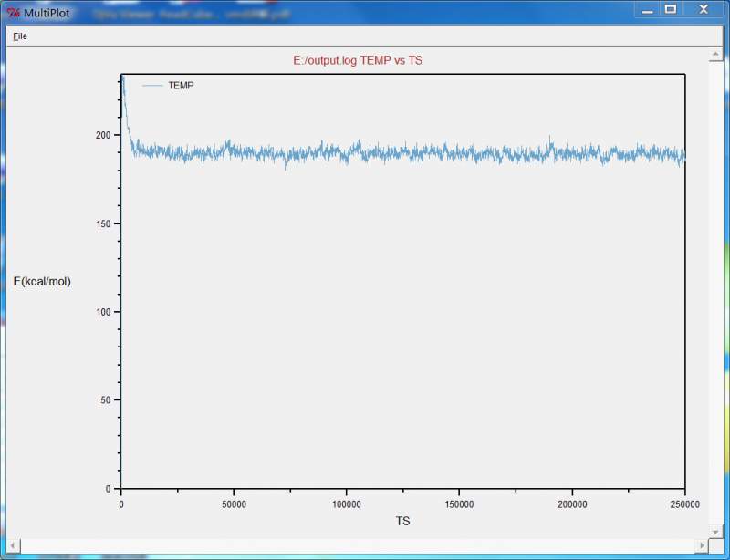The image size is (730, 560).
Task: Click the 'TS' x-axis label
Action: click(x=402, y=521)
